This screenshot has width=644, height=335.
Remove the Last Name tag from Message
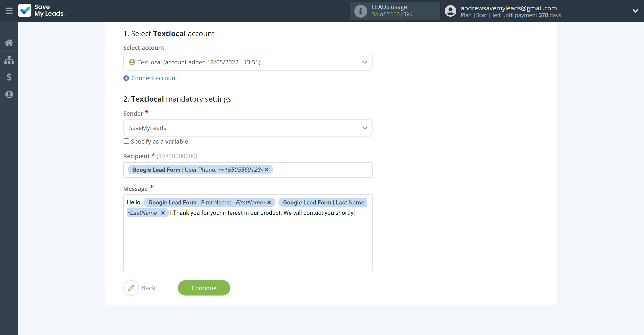[163, 213]
